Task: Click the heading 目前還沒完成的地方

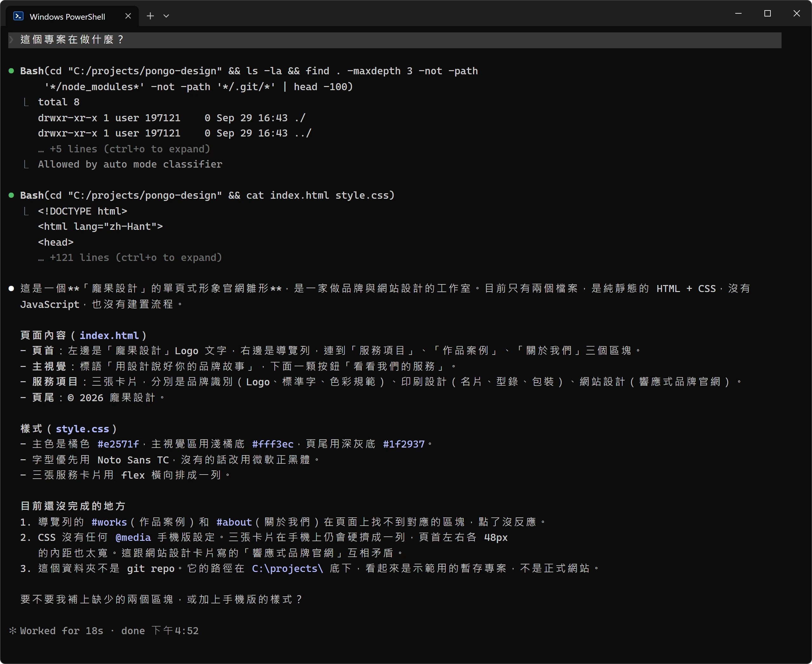Action: click(x=73, y=507)
